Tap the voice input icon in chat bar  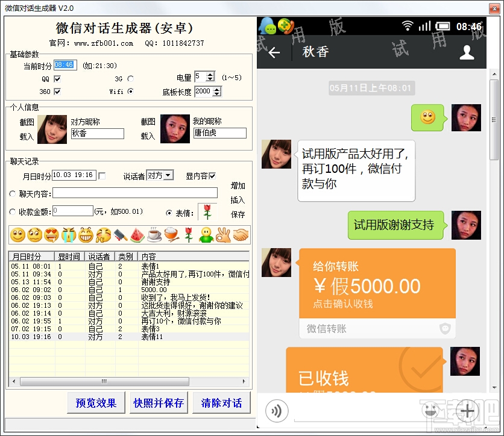[277, 411]
